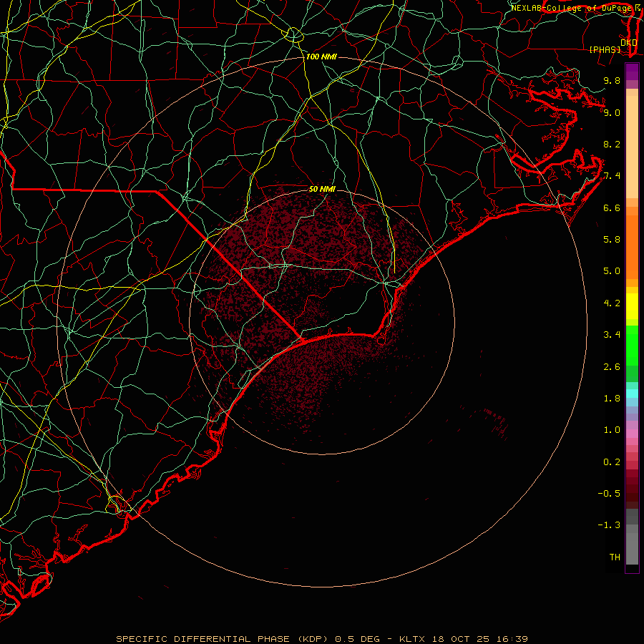Click the 50 NMI range ring label
This screenshot has width=644, height=644.
[322, 189]
